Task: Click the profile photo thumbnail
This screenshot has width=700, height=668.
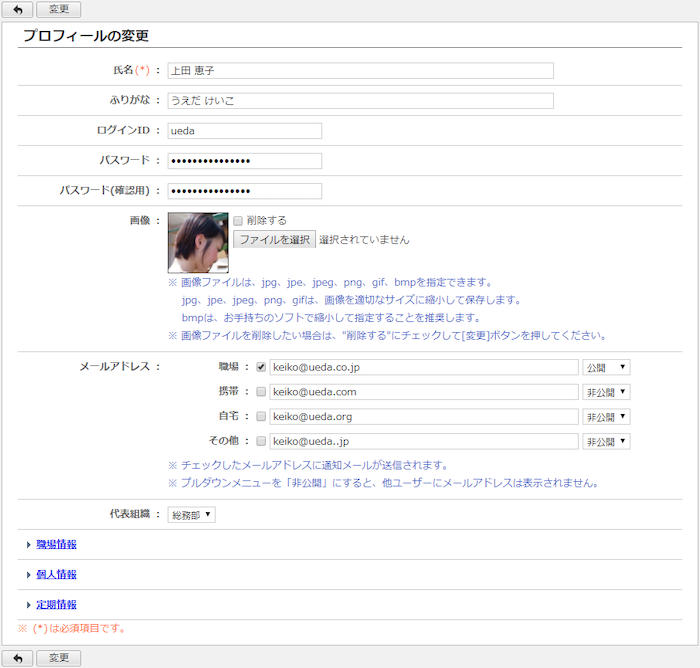Action: [x=198, y=243]
